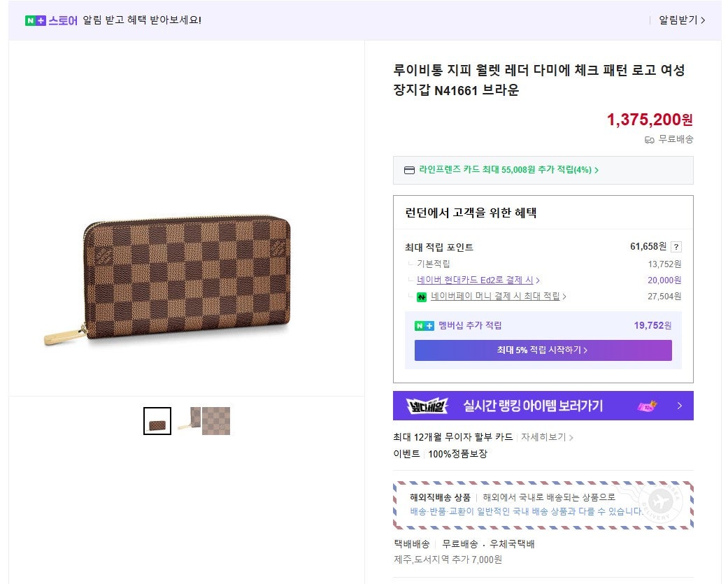The width and height of the screenshot is (728, 584).
Task: Select the first wallet thumbnail
Action: click(157, 421)
